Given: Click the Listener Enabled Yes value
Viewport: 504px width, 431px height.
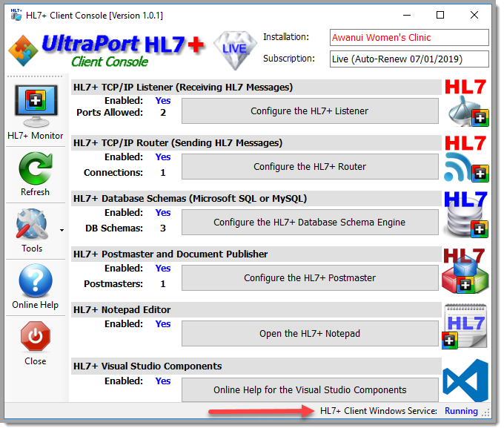Looking at the screenshot, I should click(163, 101).
